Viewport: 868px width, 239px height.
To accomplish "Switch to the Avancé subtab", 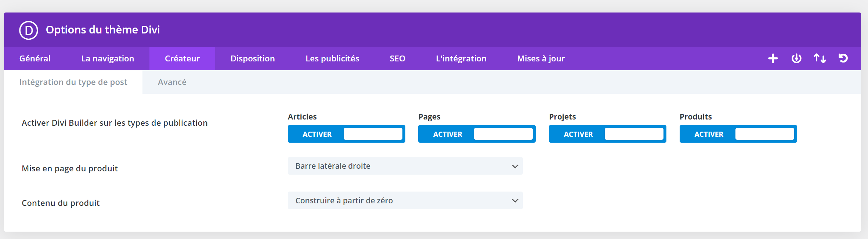I will point(172,82).
